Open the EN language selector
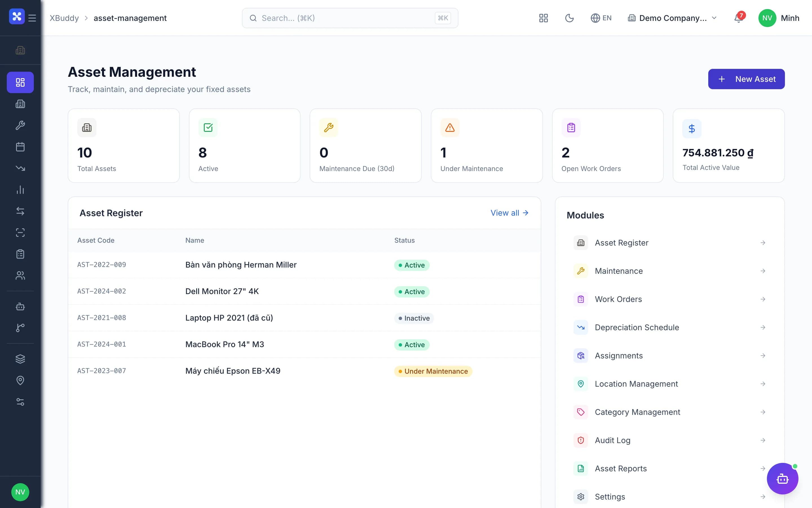Image resolution: width=812 pixels, height=508 pixels. point(601,18)
